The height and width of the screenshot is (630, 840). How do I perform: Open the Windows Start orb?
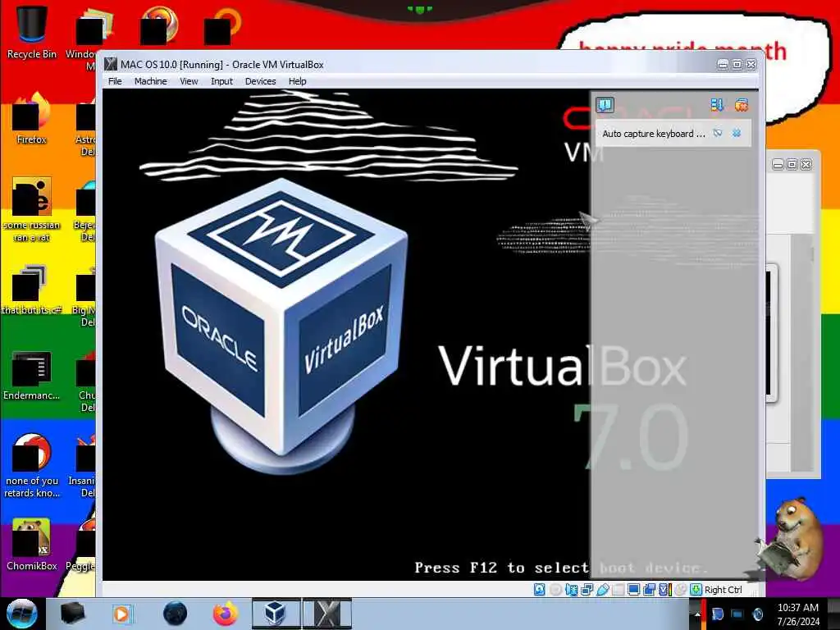(21, 614)
